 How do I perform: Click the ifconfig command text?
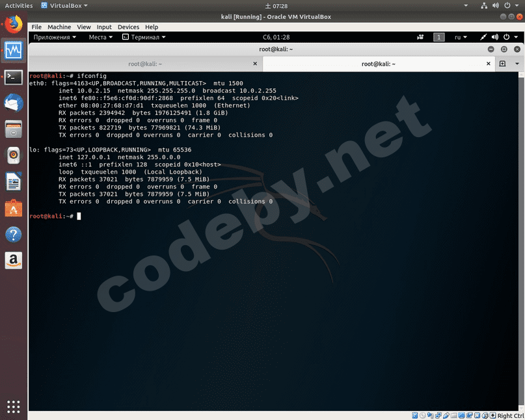[x=92, y=76]
